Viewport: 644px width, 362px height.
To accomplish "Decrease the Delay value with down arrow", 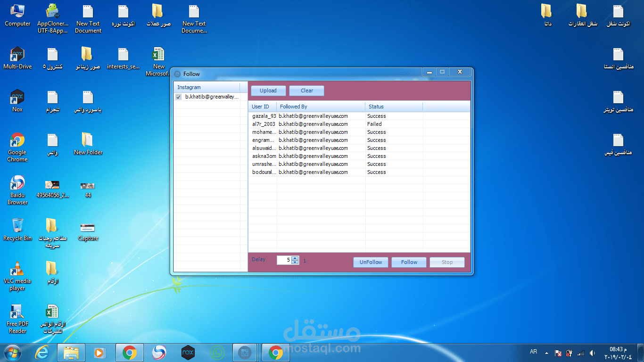I will (x=295, y=262).
